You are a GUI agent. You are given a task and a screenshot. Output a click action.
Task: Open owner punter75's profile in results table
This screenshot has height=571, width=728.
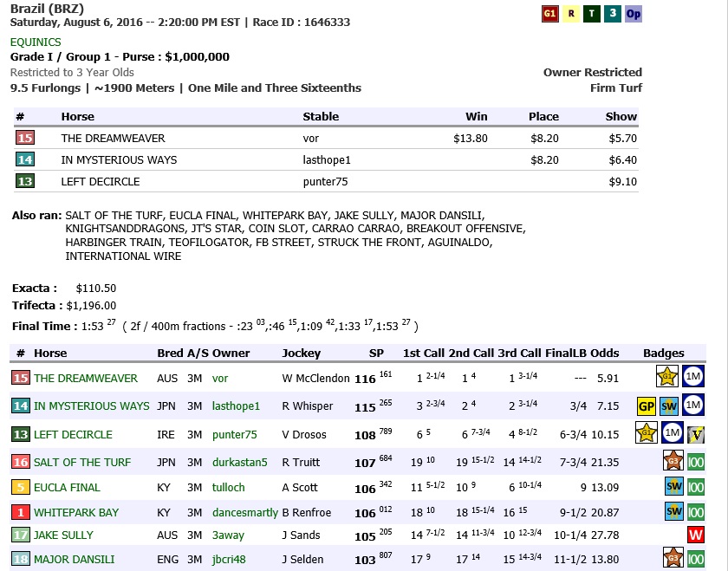pyautogui.click(x=235, y=434)
